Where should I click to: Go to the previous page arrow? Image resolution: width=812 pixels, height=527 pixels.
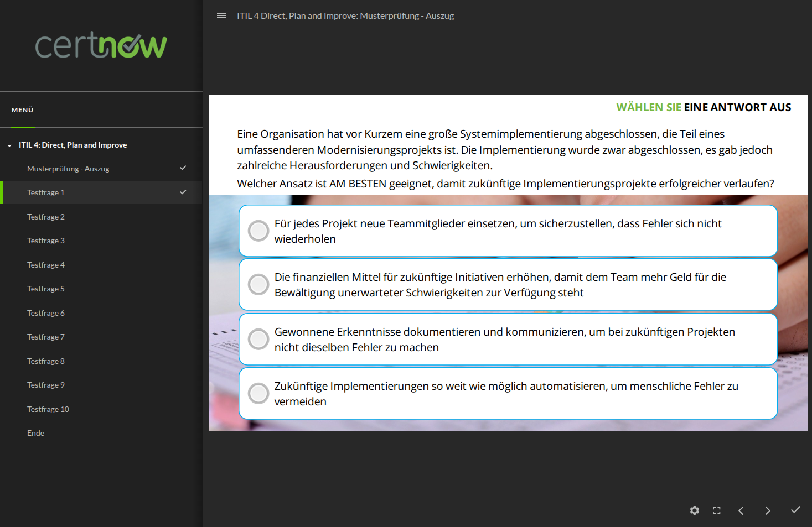741,510
